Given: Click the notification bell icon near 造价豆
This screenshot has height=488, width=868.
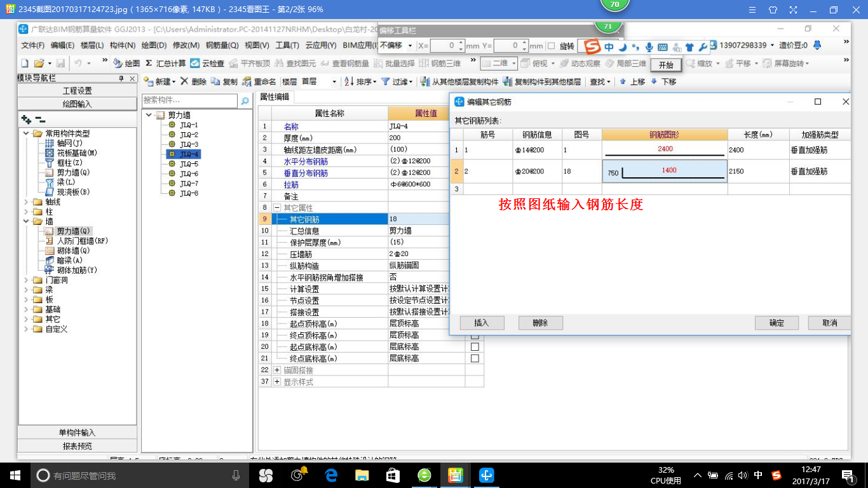Looking at the screenshot, I should pyautogui.click(x=817, y=45).
